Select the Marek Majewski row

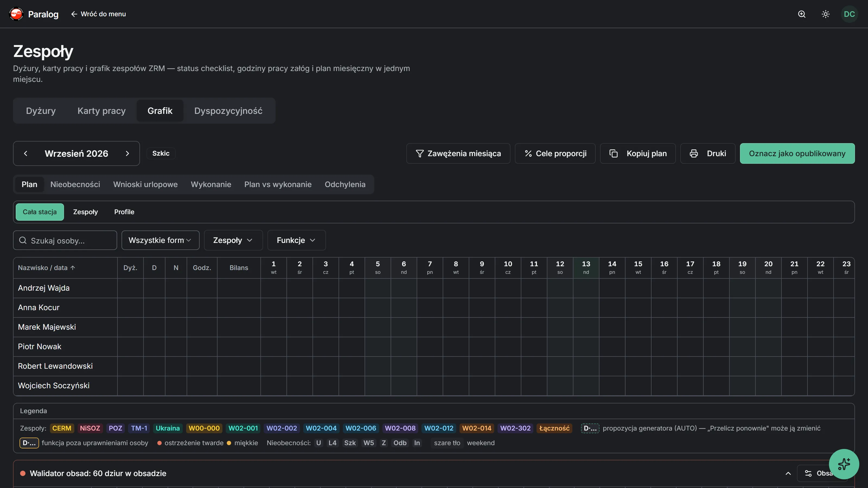pos(434,327)
